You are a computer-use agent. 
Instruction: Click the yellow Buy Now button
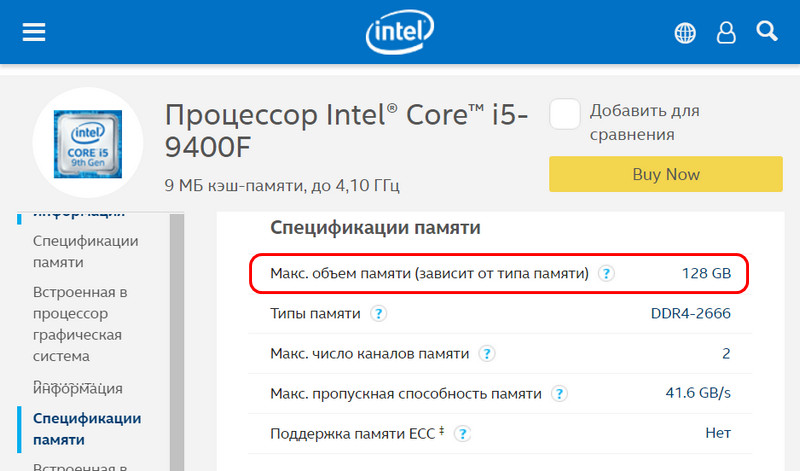tap(666, 174)
